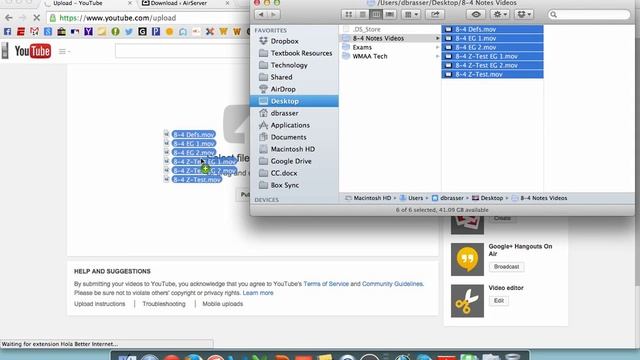Viewport: 640px width, 360px height.
Task: Open Textbook Resources in Finder sidebar
Action: click(x=301, y=53)
